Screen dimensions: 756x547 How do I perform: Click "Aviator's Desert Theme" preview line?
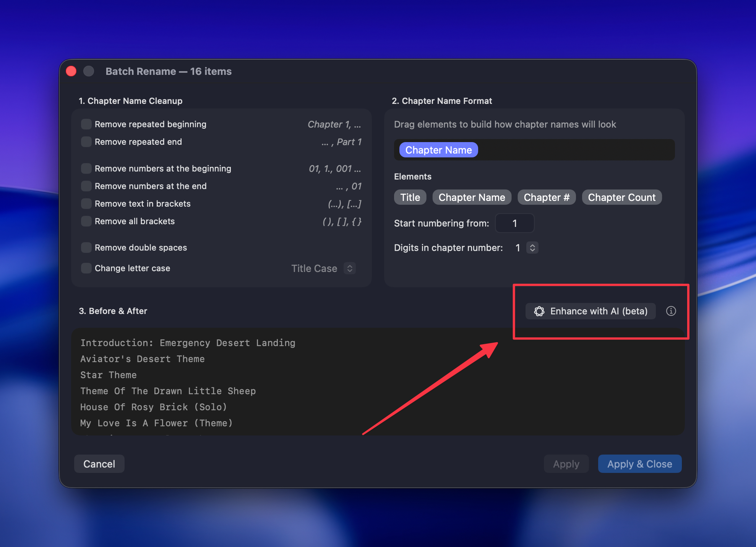click(x=143, y=359)
